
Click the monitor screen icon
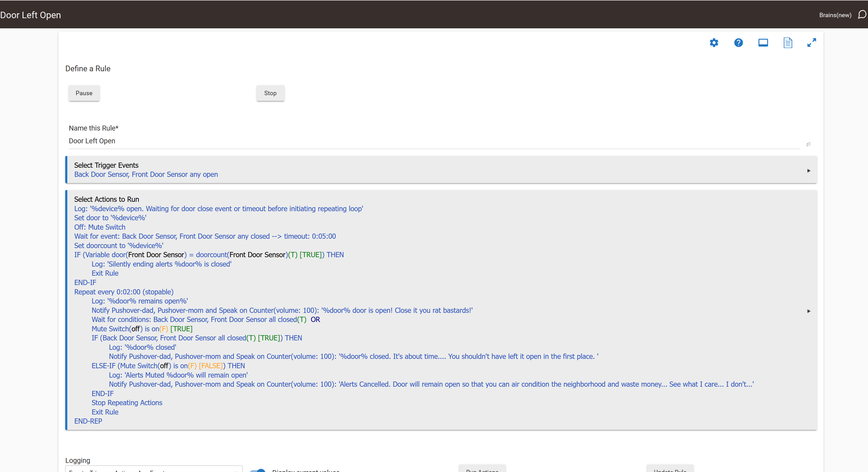(763, 43)
